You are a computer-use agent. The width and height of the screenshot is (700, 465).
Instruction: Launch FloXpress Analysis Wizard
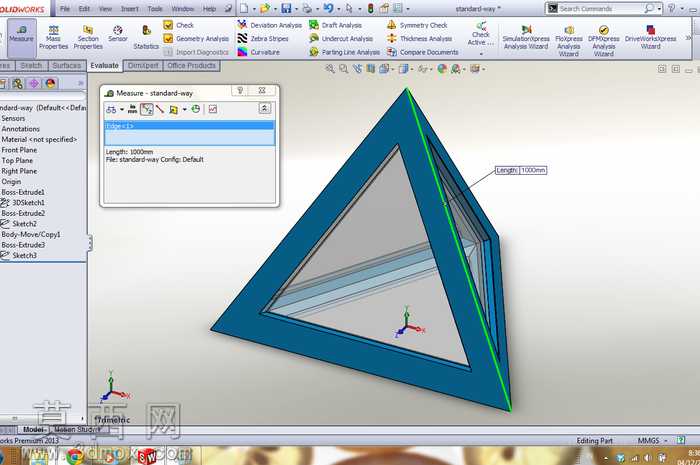pos(568,40)
